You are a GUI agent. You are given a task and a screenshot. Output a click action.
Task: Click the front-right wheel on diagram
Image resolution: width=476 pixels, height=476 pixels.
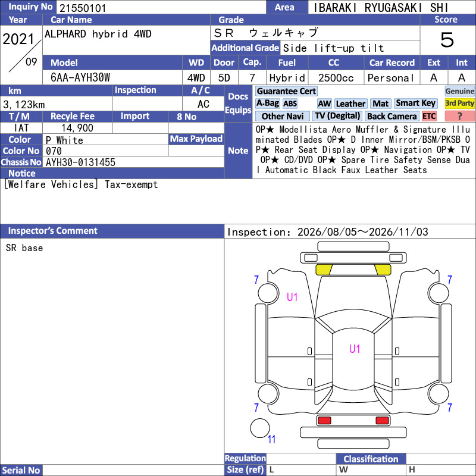[439, 293]
